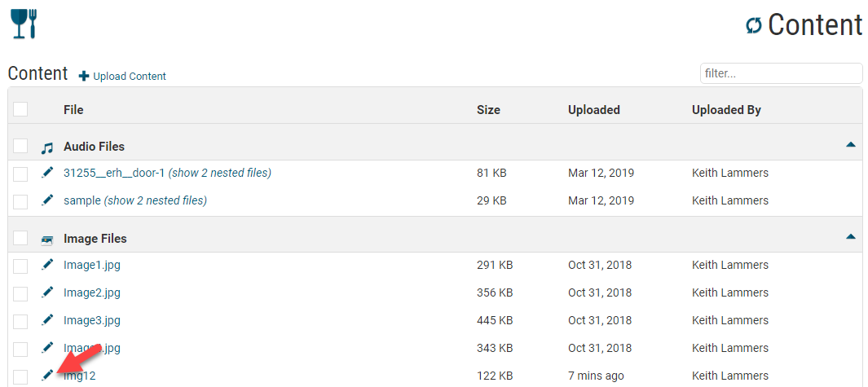This screenshot has height=387, width=868.
Task: Click the pencil icon next to Image1.jpg
Action: point(47,264)
